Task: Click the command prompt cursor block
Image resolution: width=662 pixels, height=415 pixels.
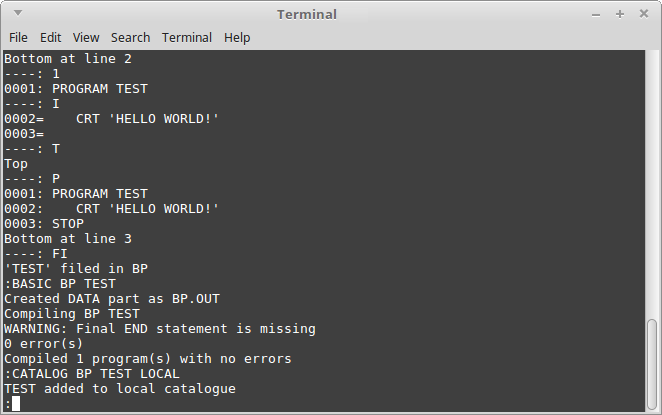Action: [16, 404]
